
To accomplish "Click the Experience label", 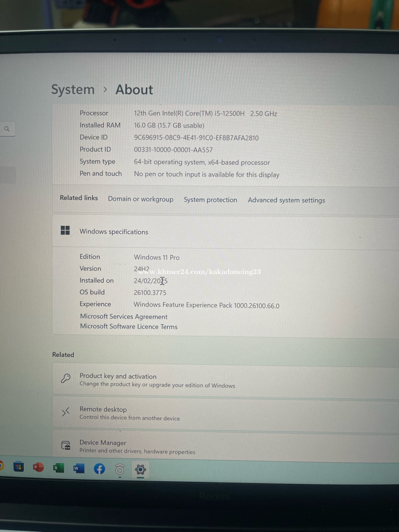I will click(x=95, y=304).
